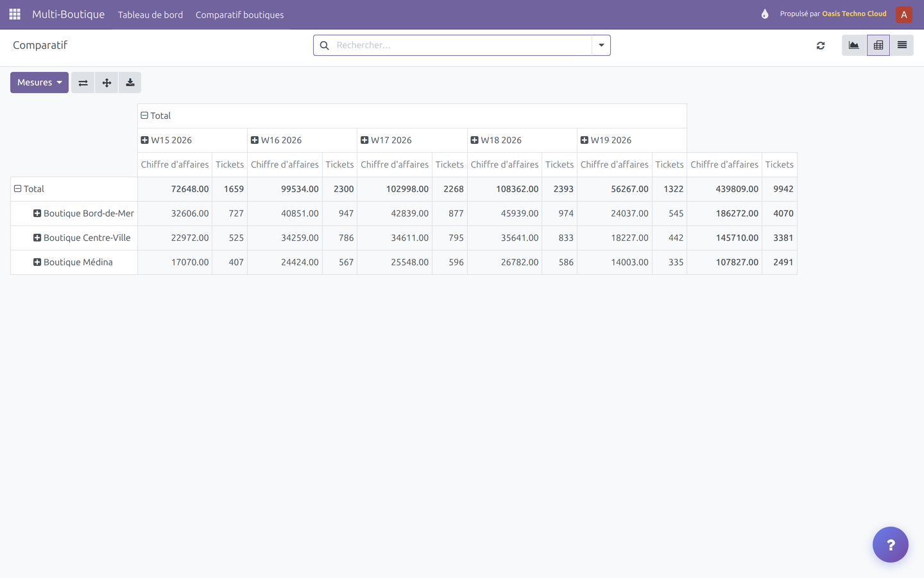Sort by W18 2026 Chiffre d'affaires header

[504, 164]
